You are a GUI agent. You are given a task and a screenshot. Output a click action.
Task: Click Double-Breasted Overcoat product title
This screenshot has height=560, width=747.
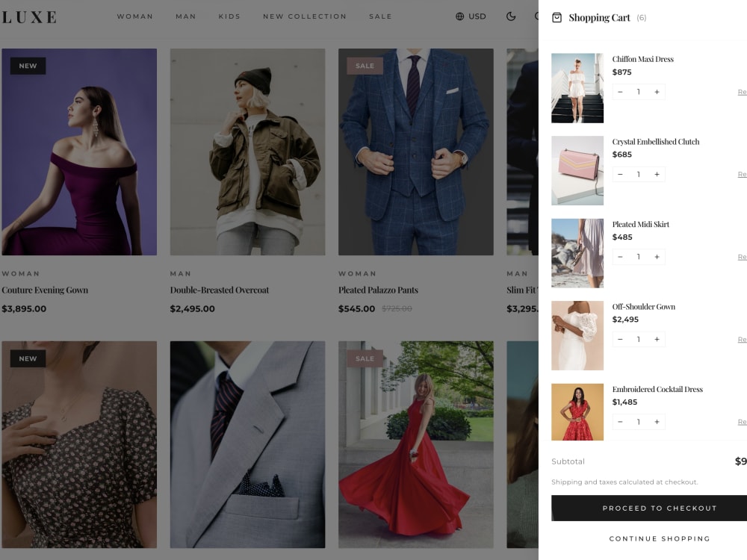point(220,290)
